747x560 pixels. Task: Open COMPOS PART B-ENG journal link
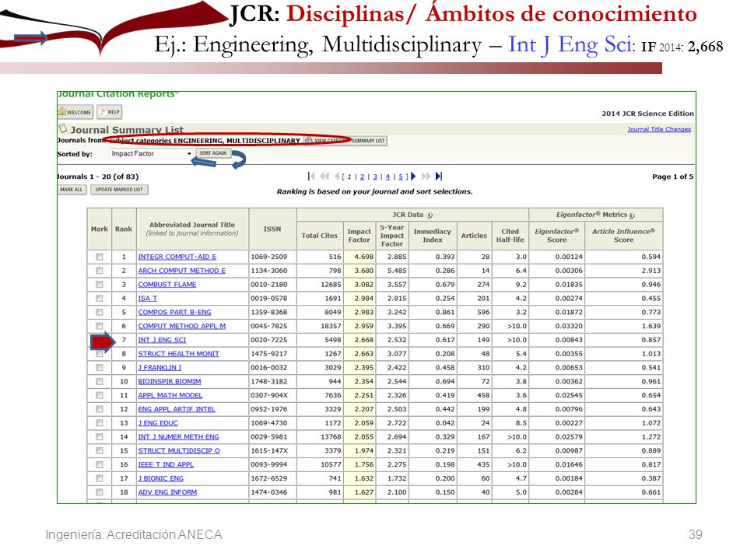(175, 312)
